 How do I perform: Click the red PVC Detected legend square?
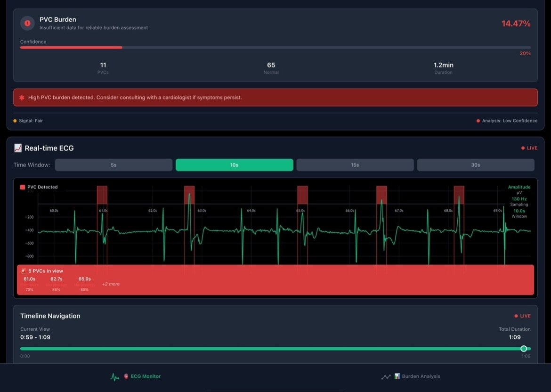(x=23, y=187)
